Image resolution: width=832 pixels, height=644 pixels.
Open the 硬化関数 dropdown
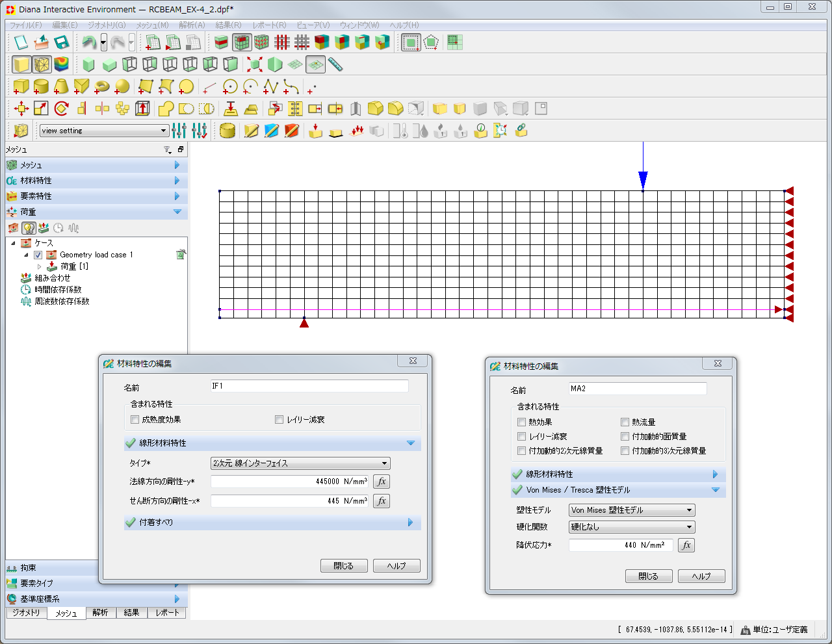pyautogui.click(x=631, y=527)
